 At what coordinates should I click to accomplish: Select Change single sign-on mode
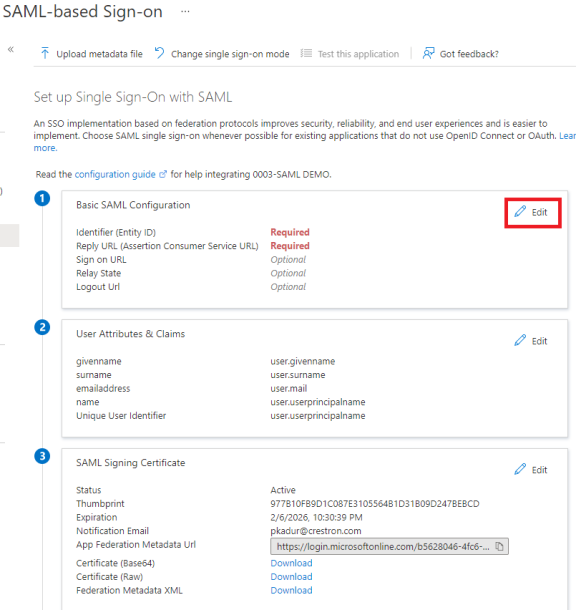pyautogui.click(x=230, y=54)
